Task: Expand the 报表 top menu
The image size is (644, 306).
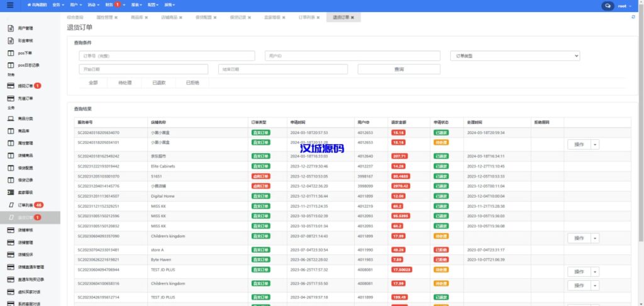Action: 138,5
